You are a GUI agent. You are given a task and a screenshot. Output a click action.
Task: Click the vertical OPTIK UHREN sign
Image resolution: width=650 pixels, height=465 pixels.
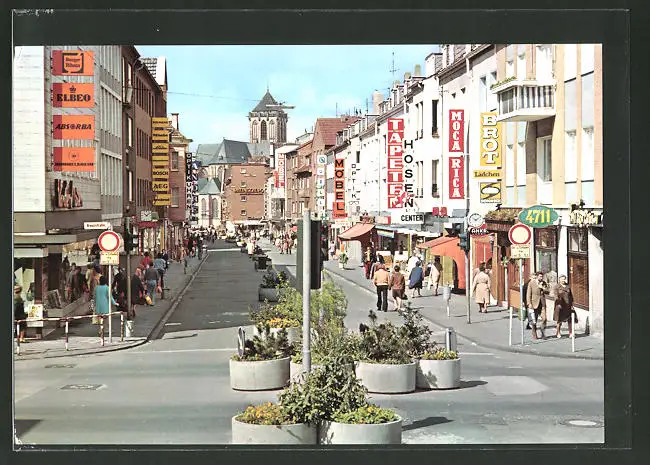[x=189, y=181]
